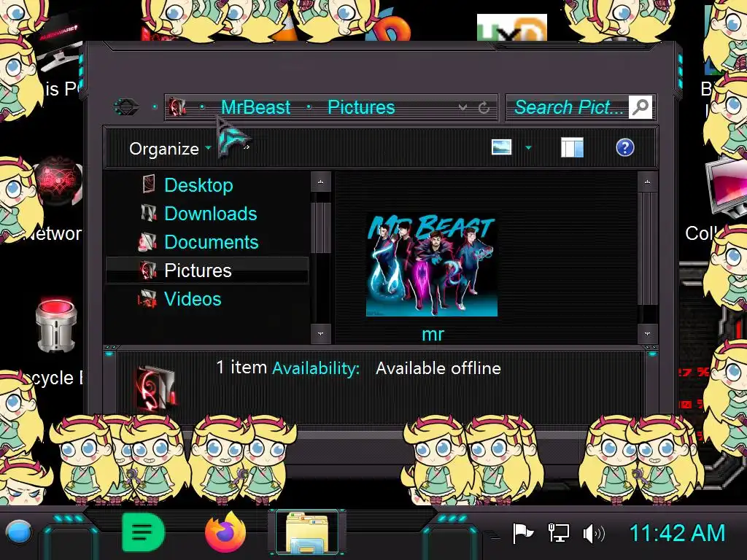Open Desktop in navigation pane
Viewport: 747px width, 560px height.
[198, 184]
